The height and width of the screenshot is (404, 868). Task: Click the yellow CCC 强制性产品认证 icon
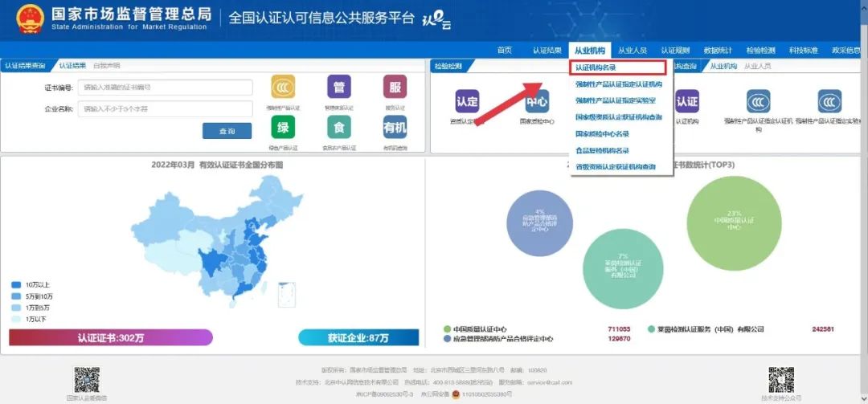click(x=282, y=87)
